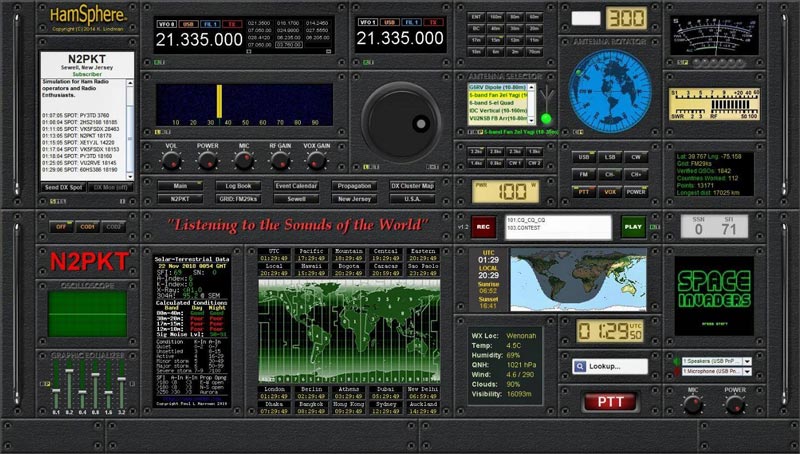Select the 160m band button

(x=495, y=17)
